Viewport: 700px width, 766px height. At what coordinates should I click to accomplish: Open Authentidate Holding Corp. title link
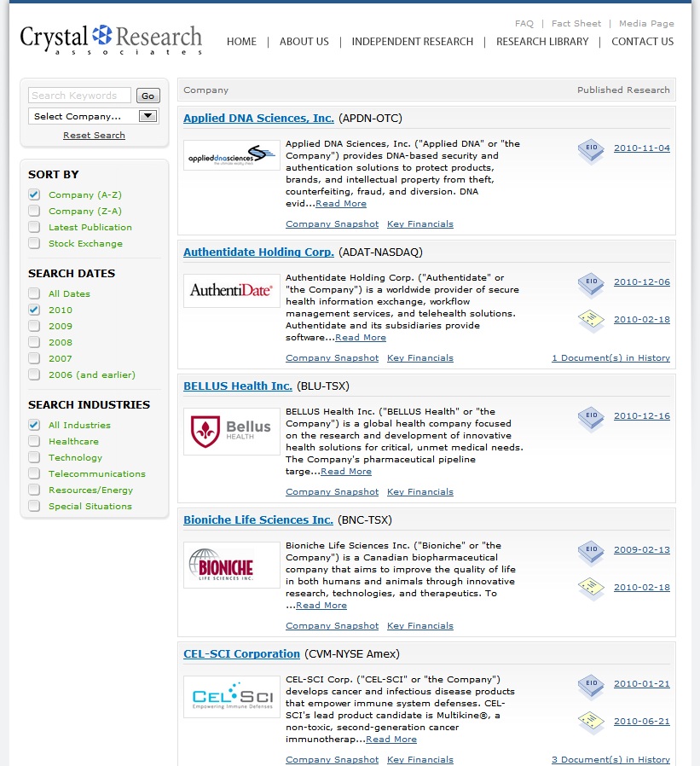pyautogui.click(x=258, y=252)
